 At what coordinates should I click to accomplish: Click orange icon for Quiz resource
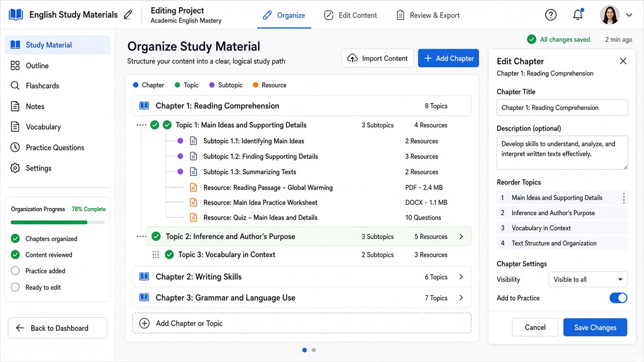click(x=193, y=218)
